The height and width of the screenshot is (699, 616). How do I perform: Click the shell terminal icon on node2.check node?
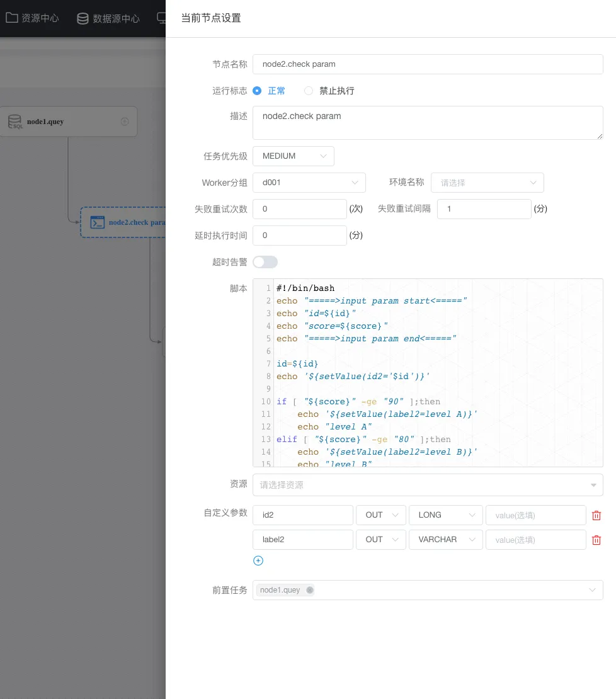[97, 222]
